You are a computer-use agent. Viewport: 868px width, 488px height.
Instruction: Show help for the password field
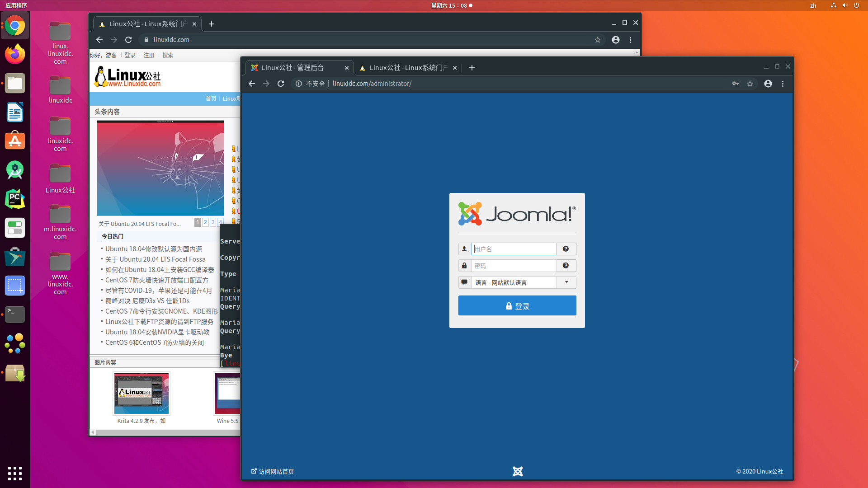click(x=566, y=266)
